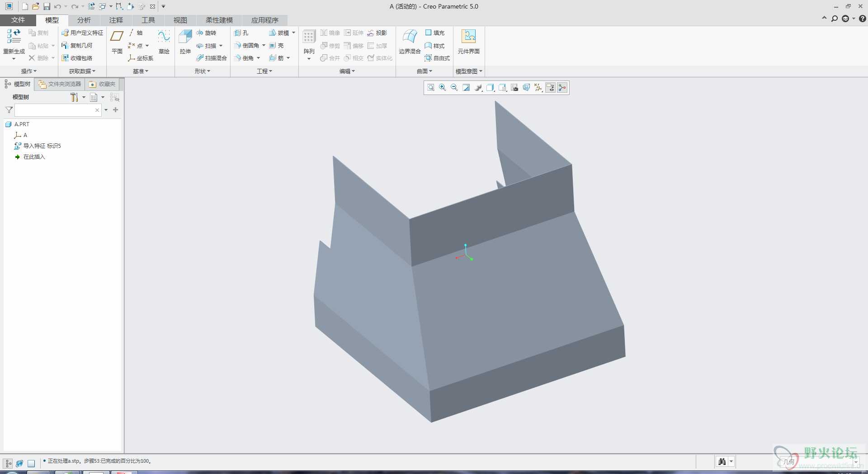868x474 pixels.
Task: Open the File (文件) menu
Action: [x=18, y=20]
